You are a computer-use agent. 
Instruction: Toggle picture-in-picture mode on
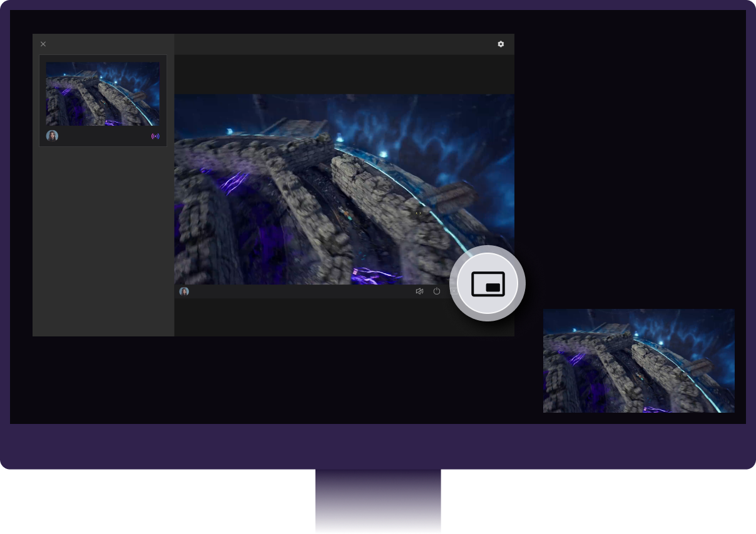coord(488,283)
